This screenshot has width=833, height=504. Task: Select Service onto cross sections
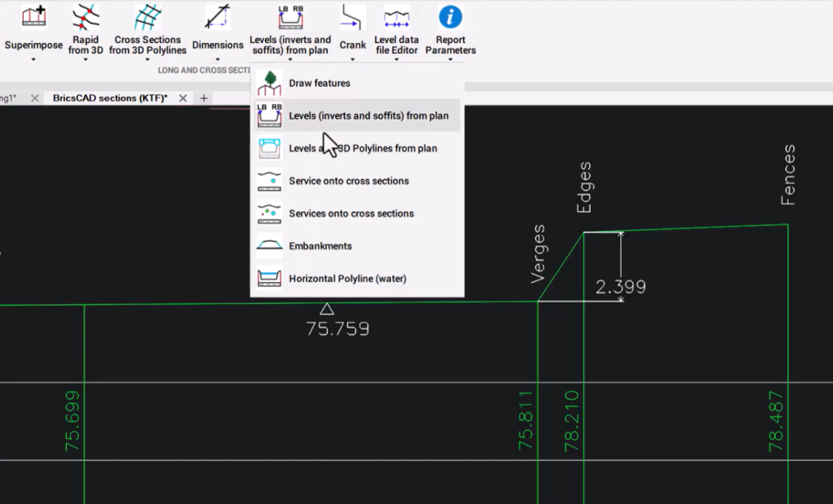point(348,180)
